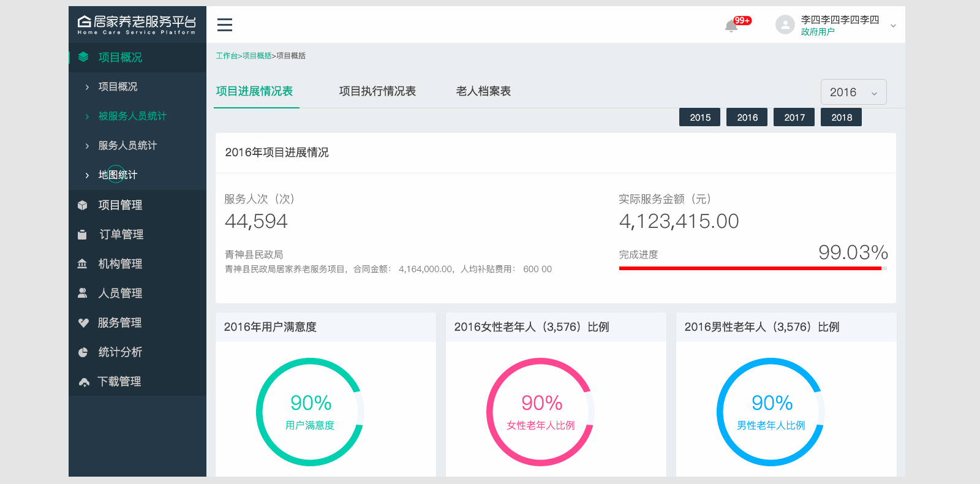Click the 项目概况 layers icon in sidebar
Screen dimensions: 980x484
pos(83,57)
